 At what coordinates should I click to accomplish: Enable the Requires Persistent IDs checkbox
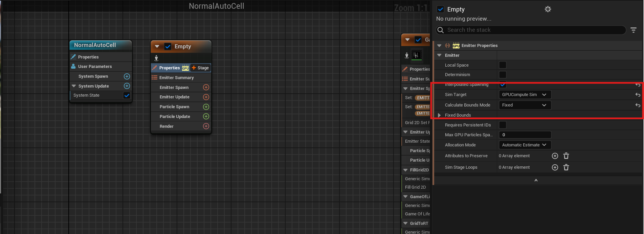[x=503, y=125]
